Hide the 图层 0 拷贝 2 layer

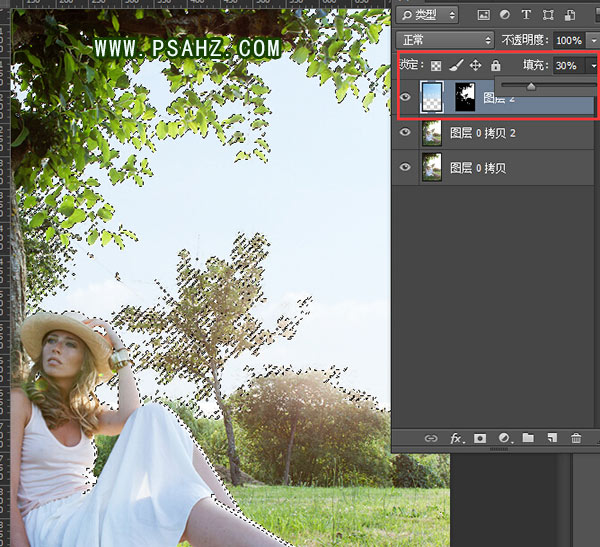click(x=405, y=132)
